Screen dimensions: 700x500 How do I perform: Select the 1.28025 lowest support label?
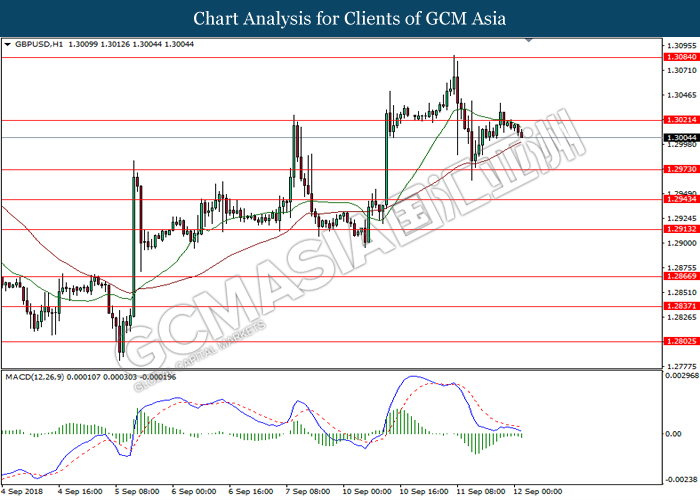click(681, 341)
